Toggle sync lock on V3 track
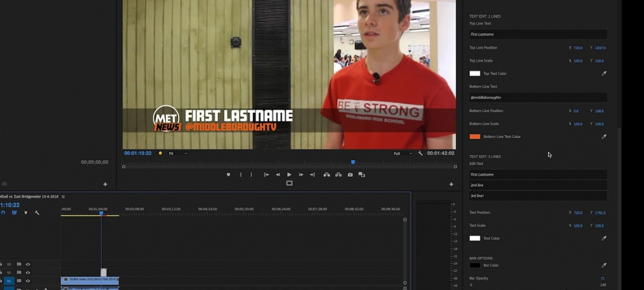 point(19,264)
